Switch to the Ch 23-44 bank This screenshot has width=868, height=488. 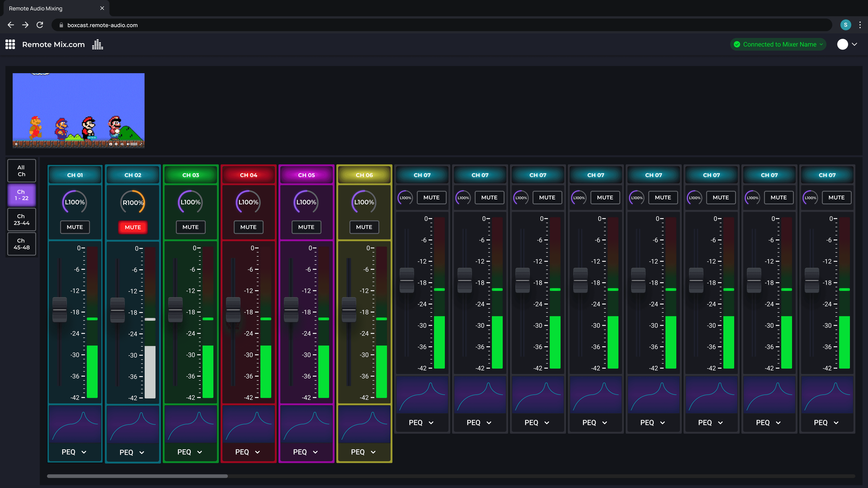pyautogui.click(x=21, y=220)
